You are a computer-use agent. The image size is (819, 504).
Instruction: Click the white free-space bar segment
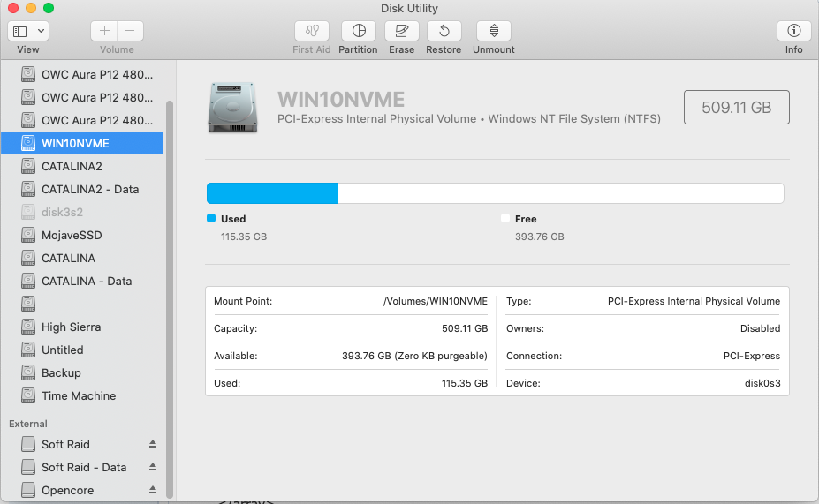point(561,193)
